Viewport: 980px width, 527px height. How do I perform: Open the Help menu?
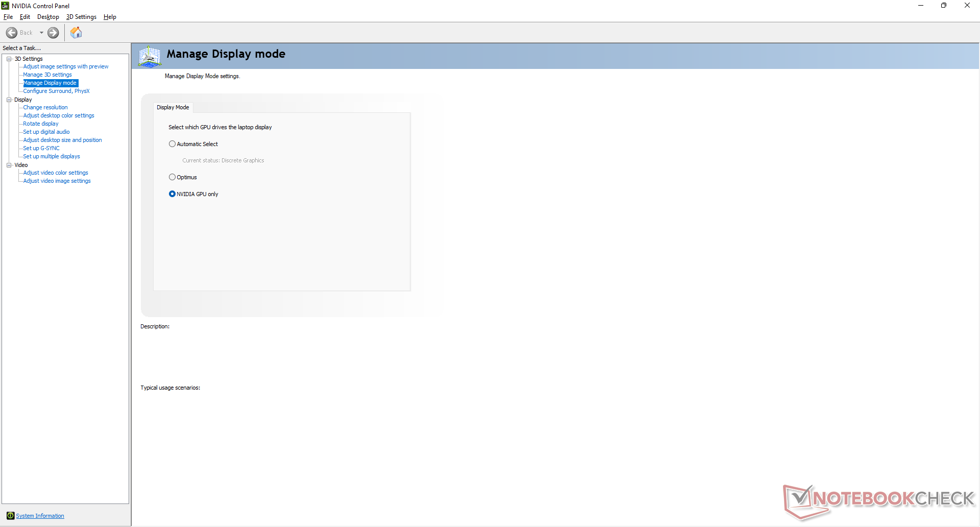110,17
